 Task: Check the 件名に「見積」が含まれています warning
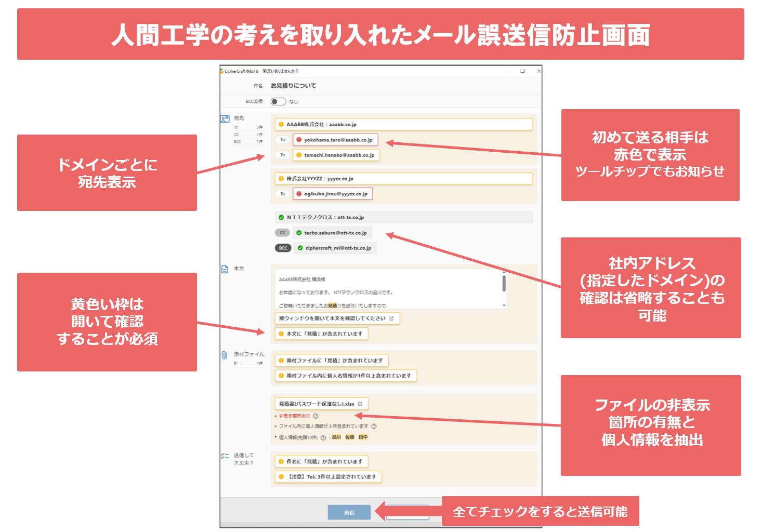point(322,461)
